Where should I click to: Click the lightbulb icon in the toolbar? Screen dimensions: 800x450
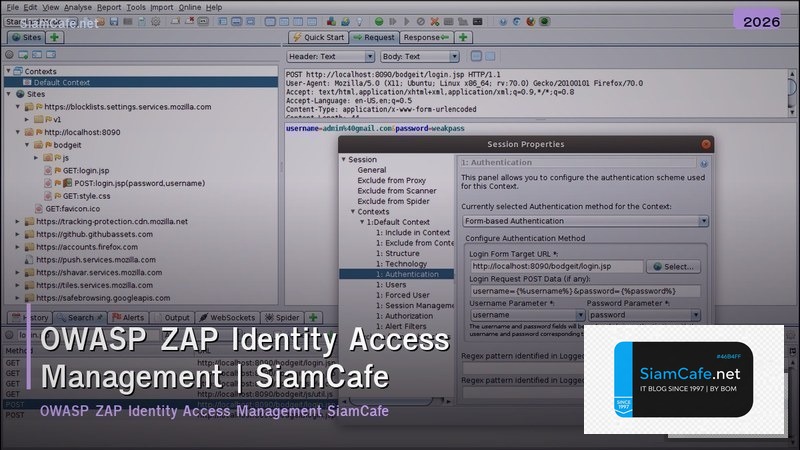359,21
